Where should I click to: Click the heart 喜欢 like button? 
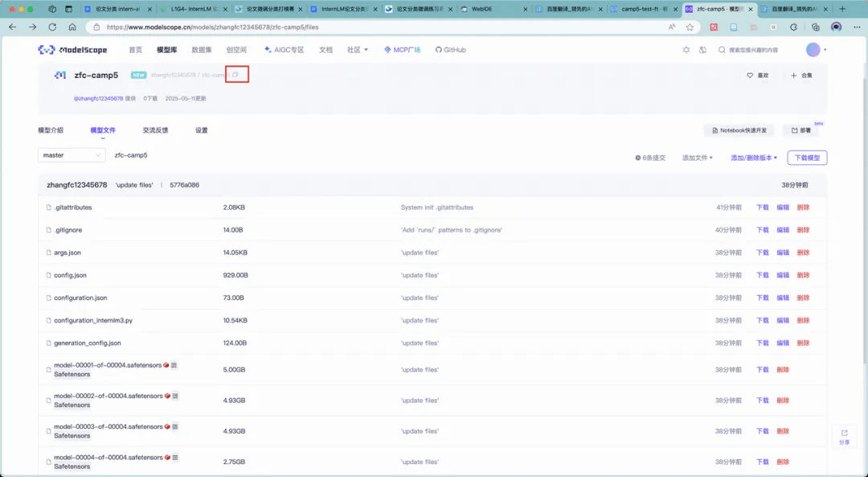758,76
